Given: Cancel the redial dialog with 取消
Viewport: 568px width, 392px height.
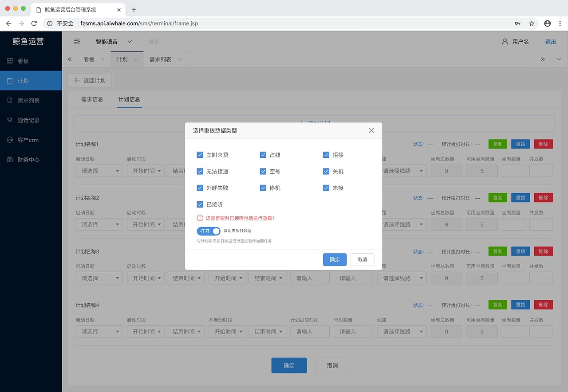Looking at the screenshot, I should 362,259.
